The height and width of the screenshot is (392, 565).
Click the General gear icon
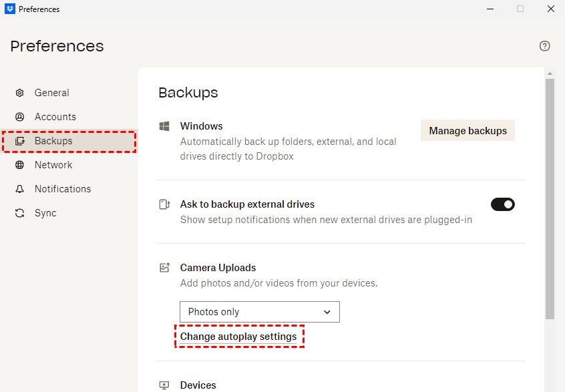coord(20,93)
